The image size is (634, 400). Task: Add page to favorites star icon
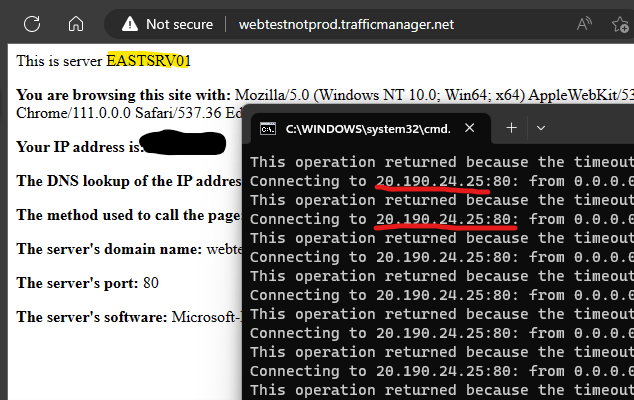click(x=621, y=25)
